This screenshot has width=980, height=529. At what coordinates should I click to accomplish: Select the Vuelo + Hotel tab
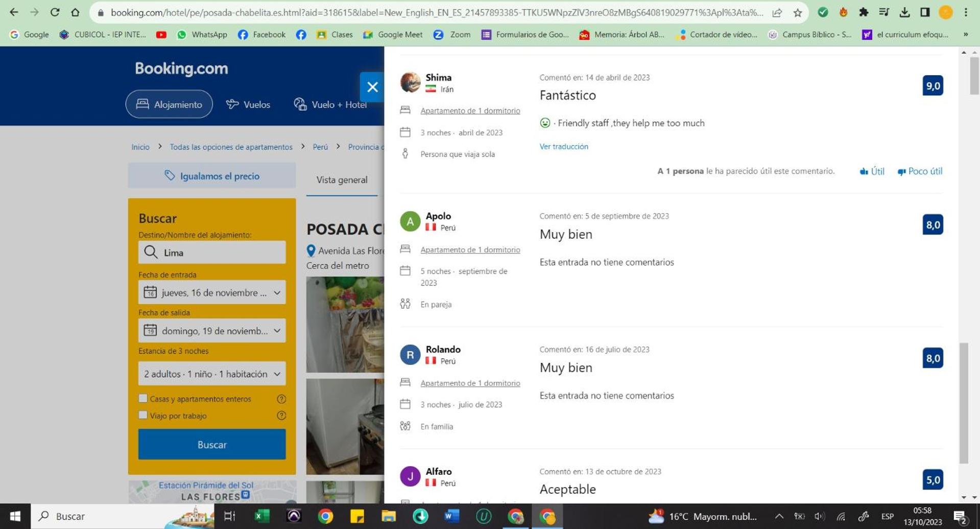click(330, 104)
